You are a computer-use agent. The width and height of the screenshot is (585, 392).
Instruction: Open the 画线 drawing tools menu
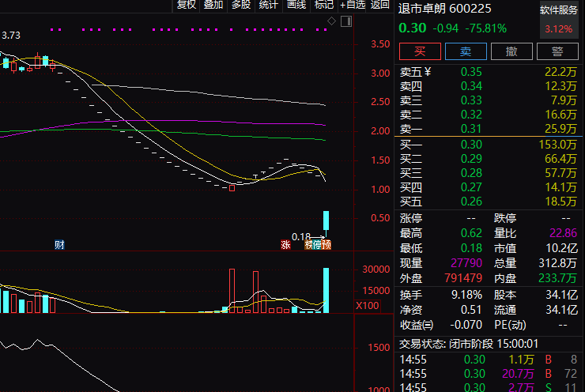[x=296, y=5]
